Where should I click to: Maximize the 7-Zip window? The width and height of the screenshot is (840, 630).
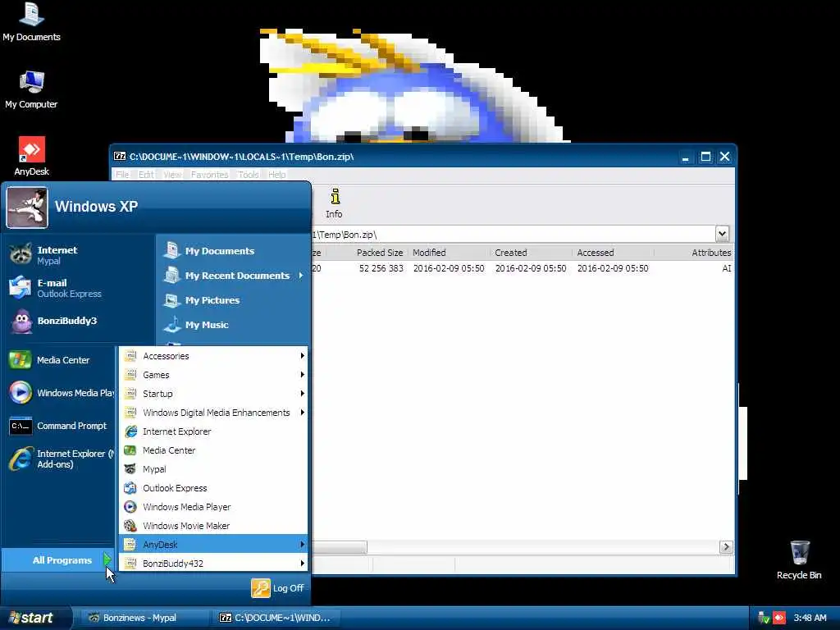pos(705,157)
